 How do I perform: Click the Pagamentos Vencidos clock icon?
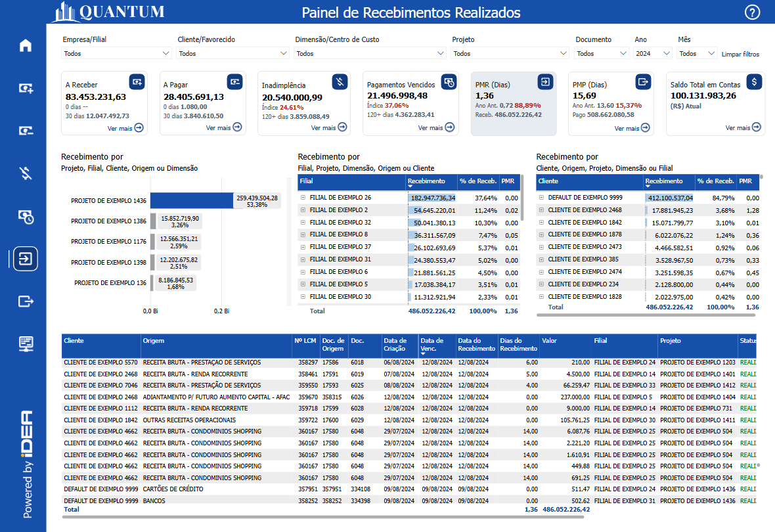coord(449,81)
